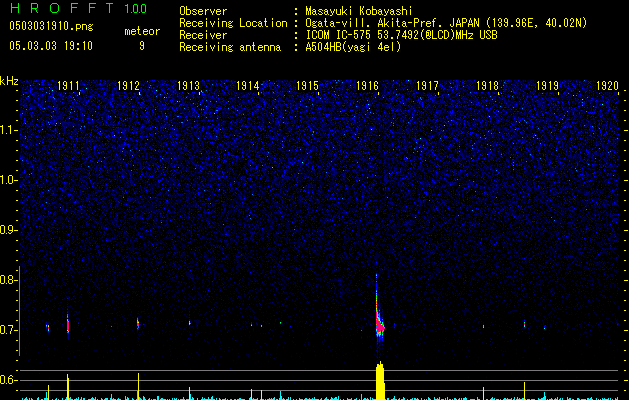Click the 1916 time marker
629x400 pixels.
pos(367,86)
